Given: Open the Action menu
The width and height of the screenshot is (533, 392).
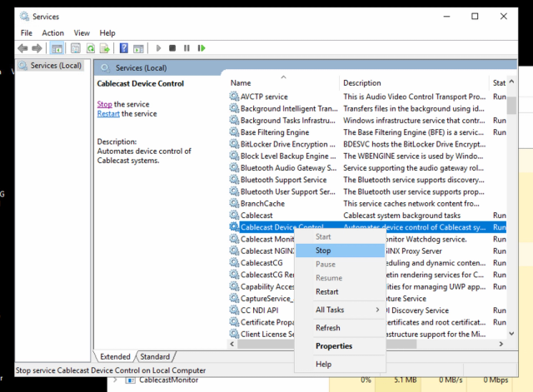Looking at the screenshot, I should (x=53, y=33).
